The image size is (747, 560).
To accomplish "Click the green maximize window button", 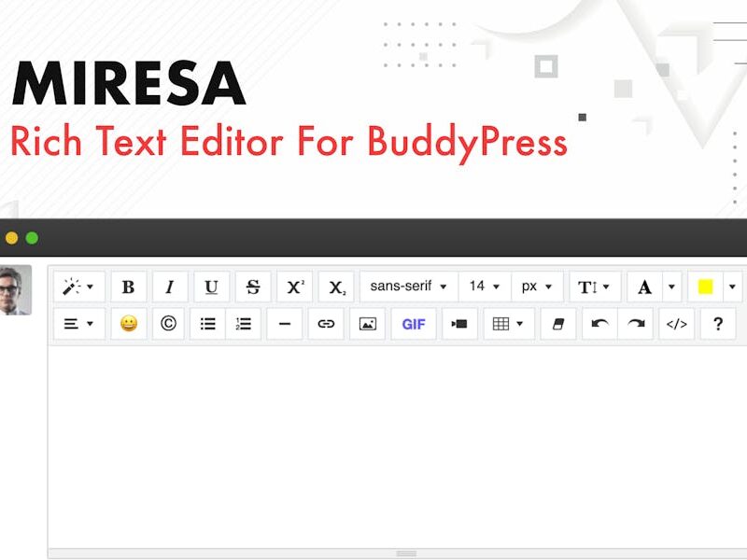I will [32, 238].
